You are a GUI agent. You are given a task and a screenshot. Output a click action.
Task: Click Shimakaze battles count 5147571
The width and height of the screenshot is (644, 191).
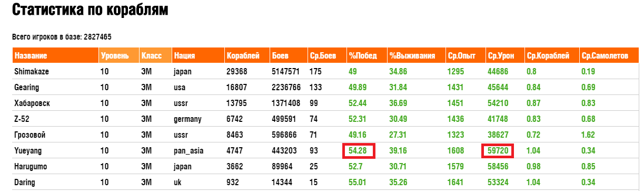[x=286, y=71]
